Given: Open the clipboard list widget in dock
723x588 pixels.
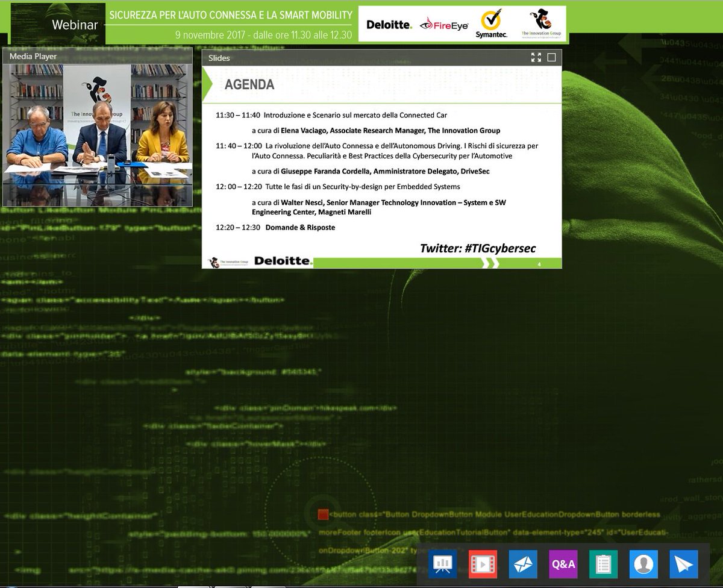Looking at the screenshot, I should click(x=603, y=565).
